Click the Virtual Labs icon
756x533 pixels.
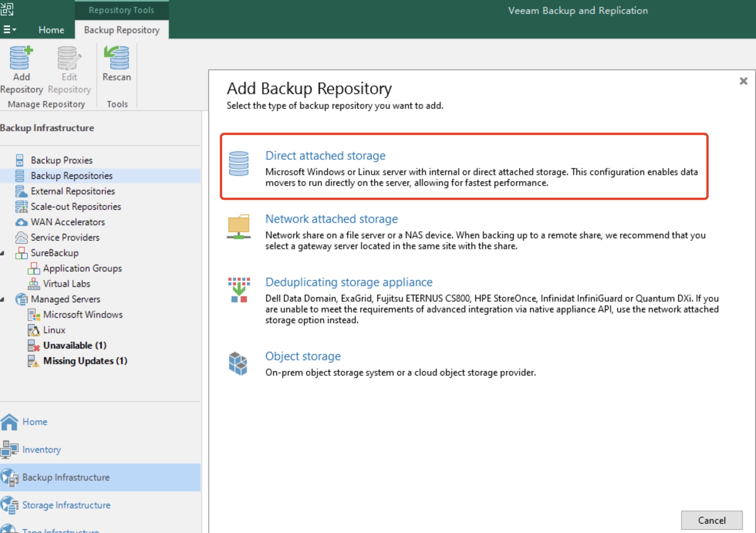pyautogui.click(x=34, y=283)
